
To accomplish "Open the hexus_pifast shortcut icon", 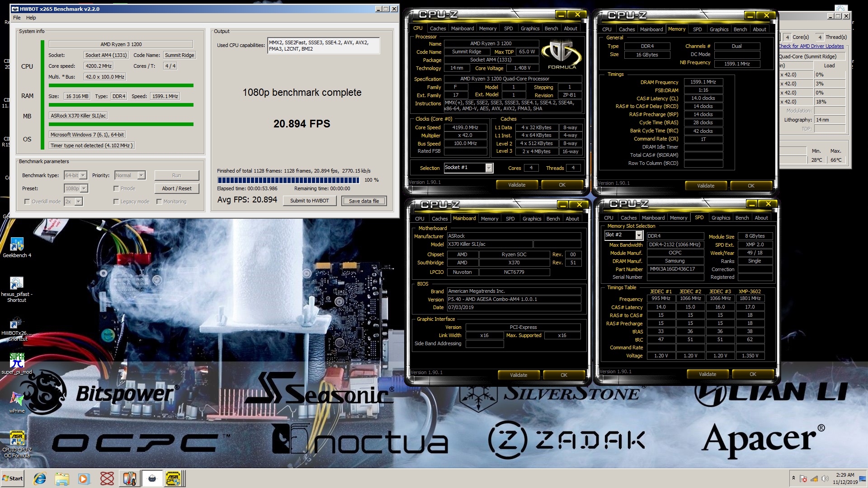I will click(x=17, y=289).
